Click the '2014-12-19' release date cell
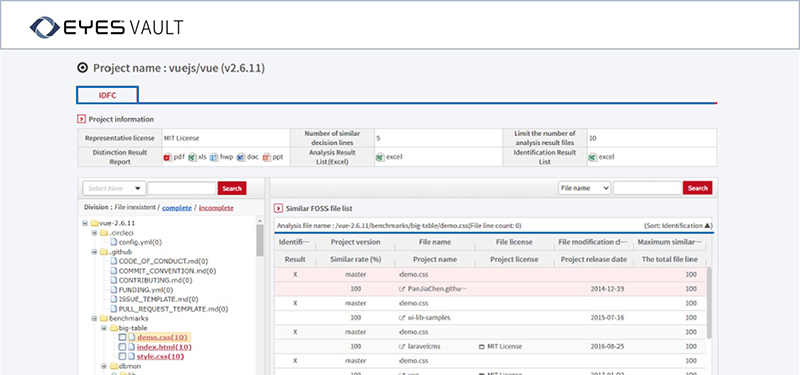Viewport: 800px width, 375px height. [x=607, y=289]
